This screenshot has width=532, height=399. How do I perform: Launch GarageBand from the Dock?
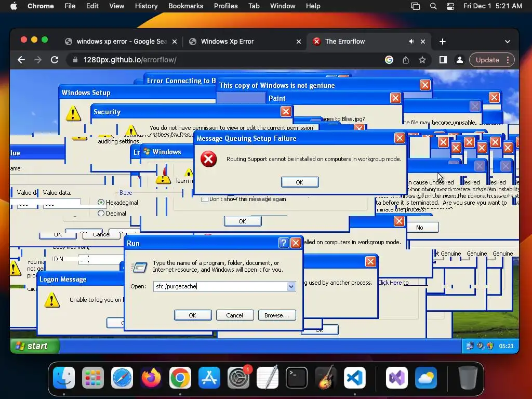326,378
